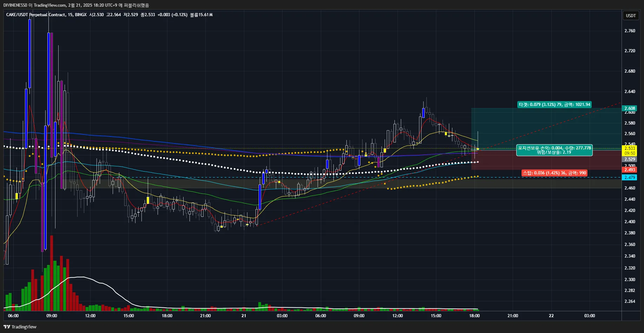This screenshot has width=644, height=333.
Task: Click the 2.340 price axis label
Action: tap(630, 256)
